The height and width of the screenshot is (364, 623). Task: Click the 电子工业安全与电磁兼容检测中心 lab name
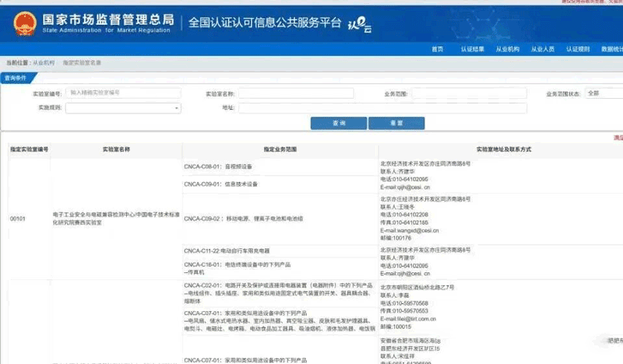point(116,219)
